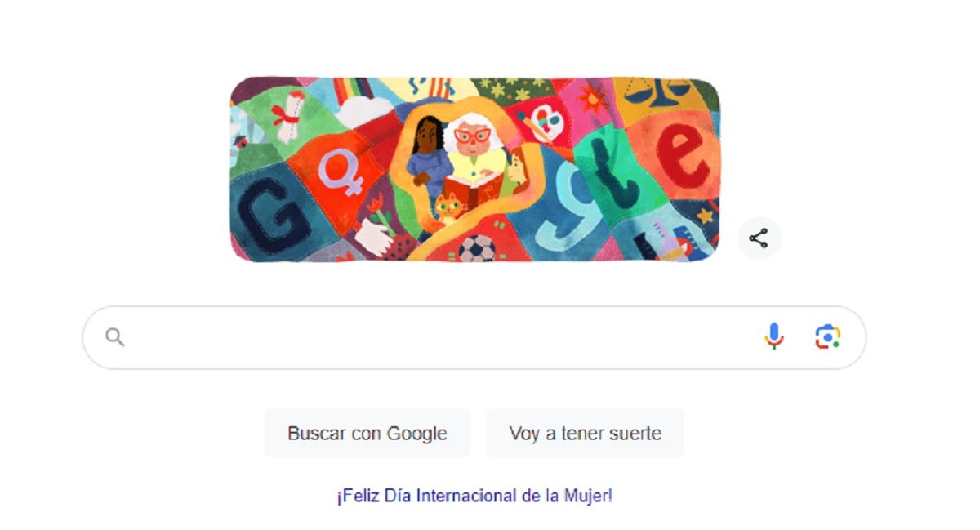Click the orange cat in the doodle

coord(448,210)
